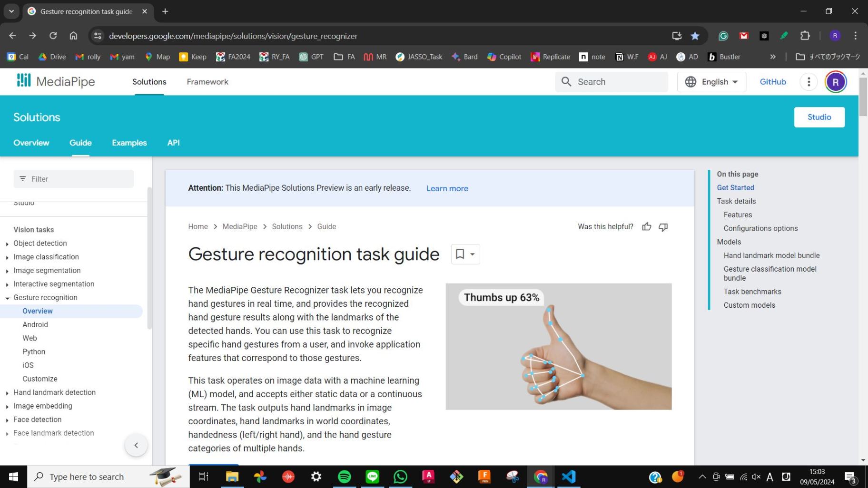Click the MediaPipe Search box
868x488 pixels.
(x=612, y=82)
